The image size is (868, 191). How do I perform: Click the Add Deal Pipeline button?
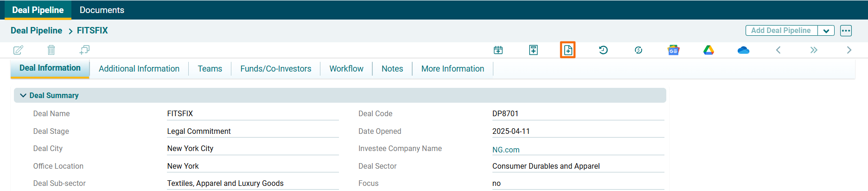point(781,31)
